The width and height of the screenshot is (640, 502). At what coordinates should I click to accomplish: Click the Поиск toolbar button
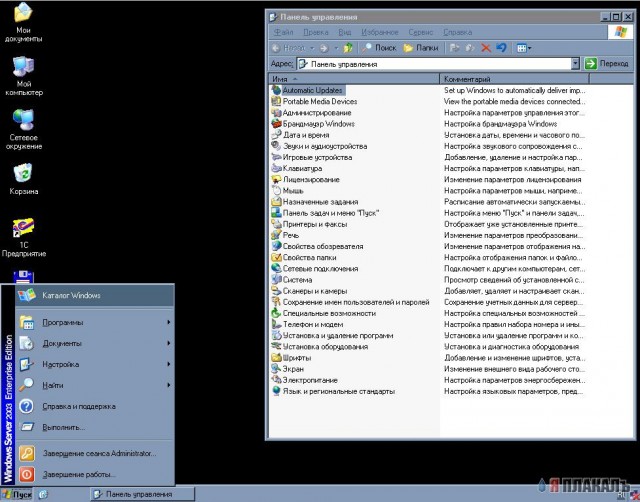(x=379, y=48)
